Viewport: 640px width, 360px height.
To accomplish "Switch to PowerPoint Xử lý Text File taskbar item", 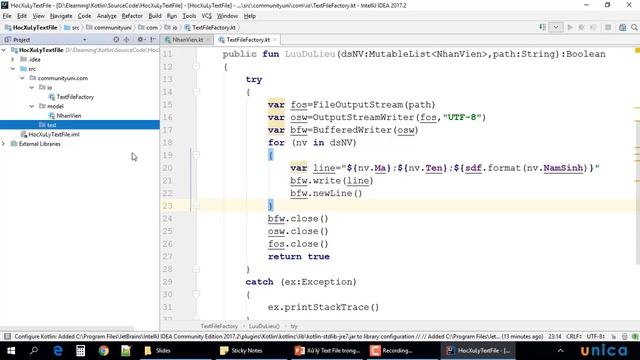I will (327, 351).
